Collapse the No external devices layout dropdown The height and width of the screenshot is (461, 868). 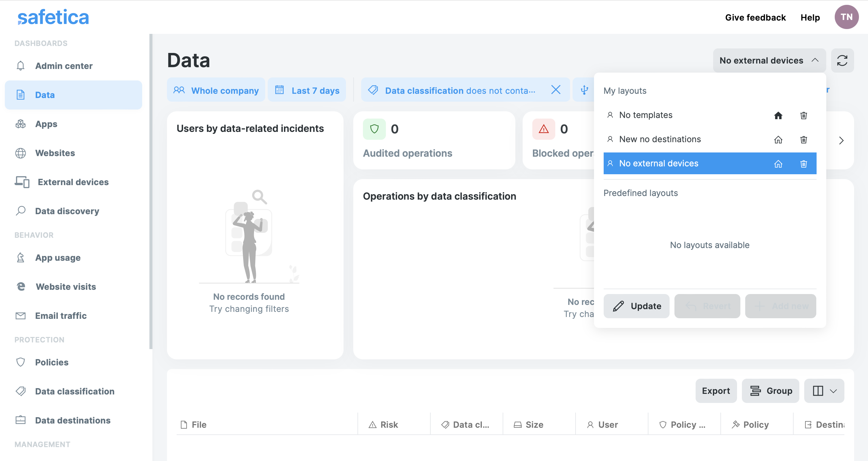(x=769, y=60)
